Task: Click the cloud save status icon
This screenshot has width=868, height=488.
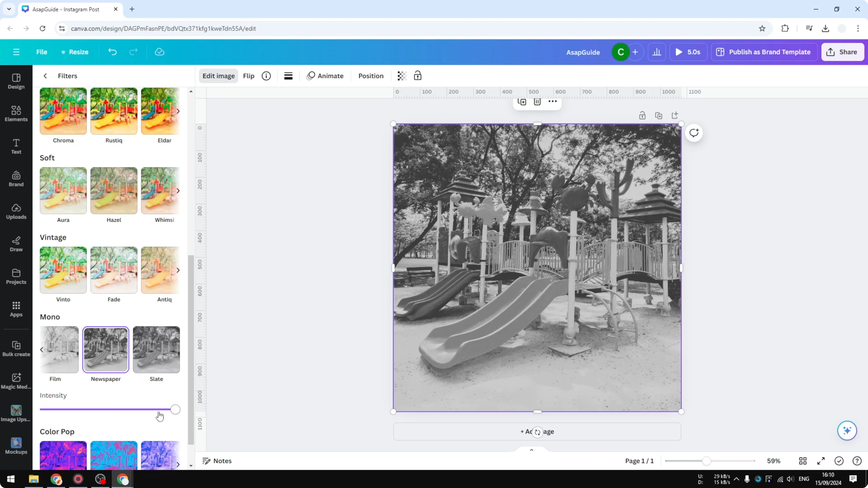Action: pos(159,52)
